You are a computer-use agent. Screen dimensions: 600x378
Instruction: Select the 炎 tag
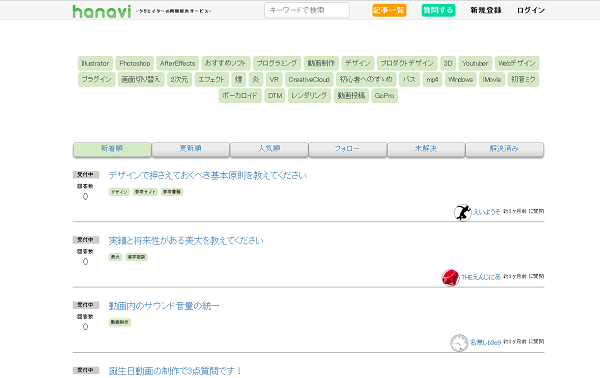pos(256,79)
